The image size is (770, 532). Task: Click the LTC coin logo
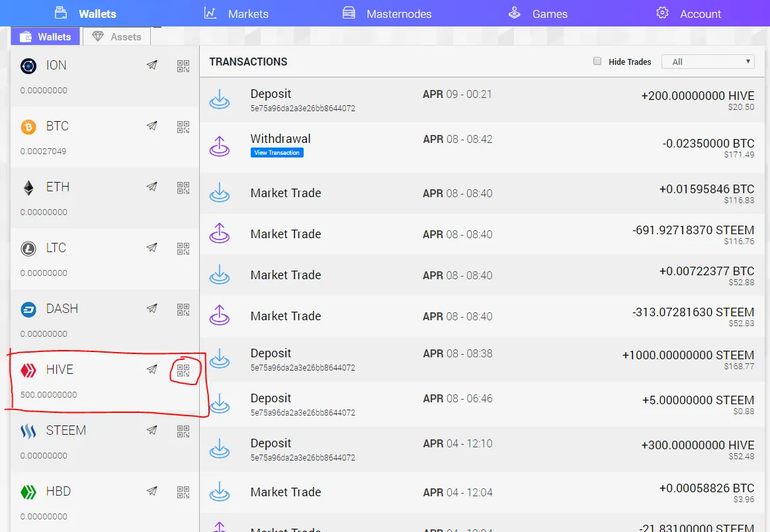[28, 249]
